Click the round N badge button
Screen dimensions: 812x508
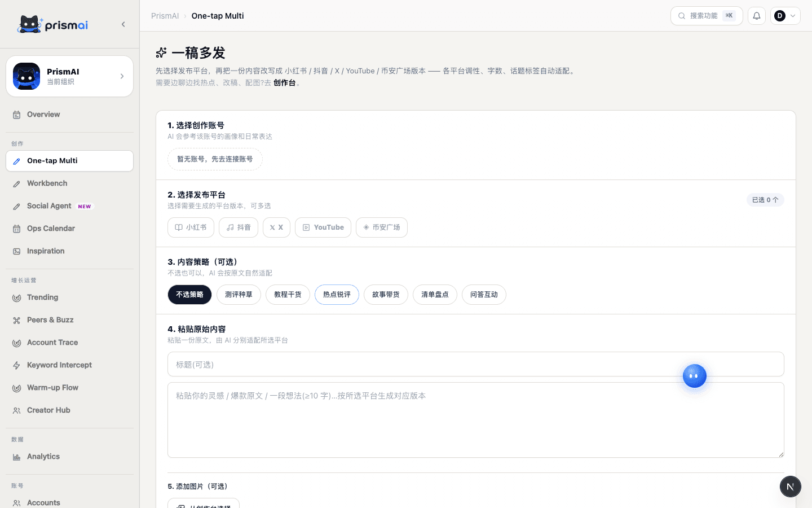(791, 487)
